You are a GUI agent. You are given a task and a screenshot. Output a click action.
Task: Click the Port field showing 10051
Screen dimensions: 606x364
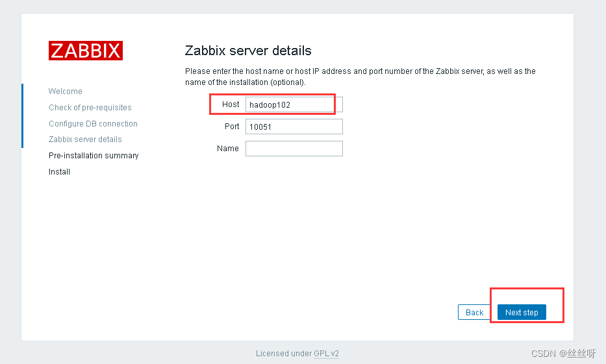tap(294, 127)
